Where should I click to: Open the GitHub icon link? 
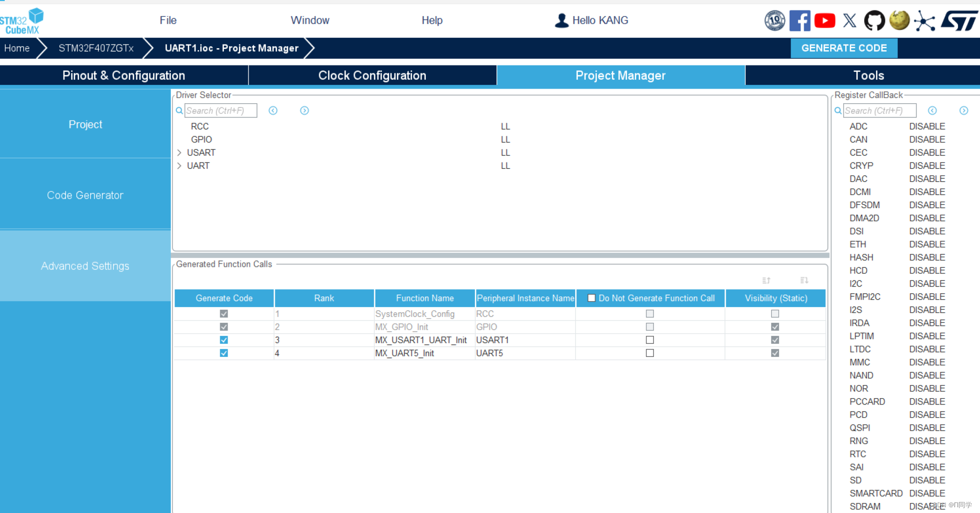(x=874, y=20)
